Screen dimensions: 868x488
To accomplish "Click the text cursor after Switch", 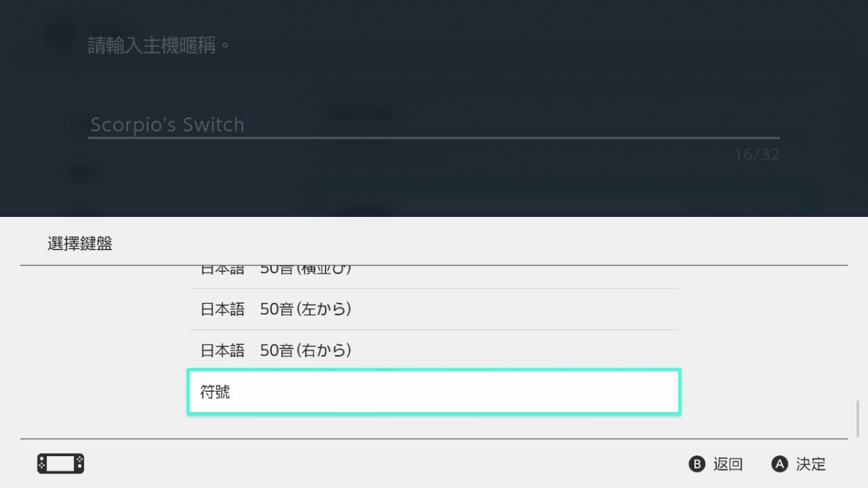I will pos(246,124).
